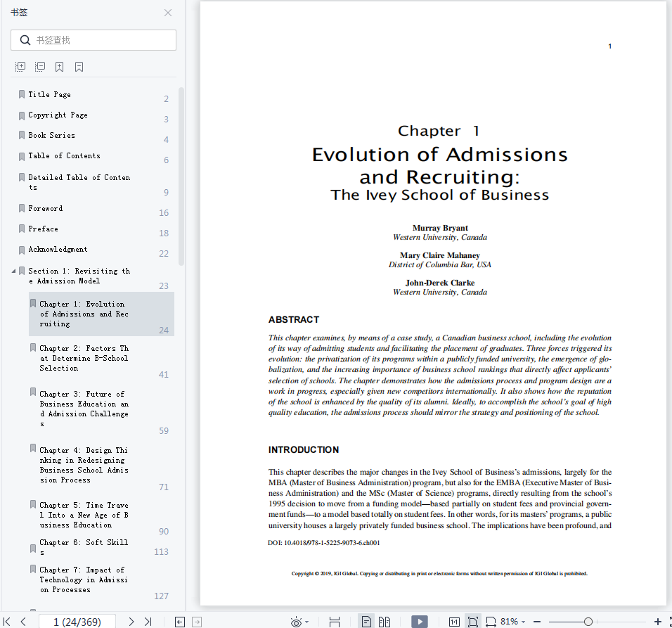This screenshot has height=628, width=672.
Task: Open the Acknowledgment bookmark
Action: tap(58, 249)
